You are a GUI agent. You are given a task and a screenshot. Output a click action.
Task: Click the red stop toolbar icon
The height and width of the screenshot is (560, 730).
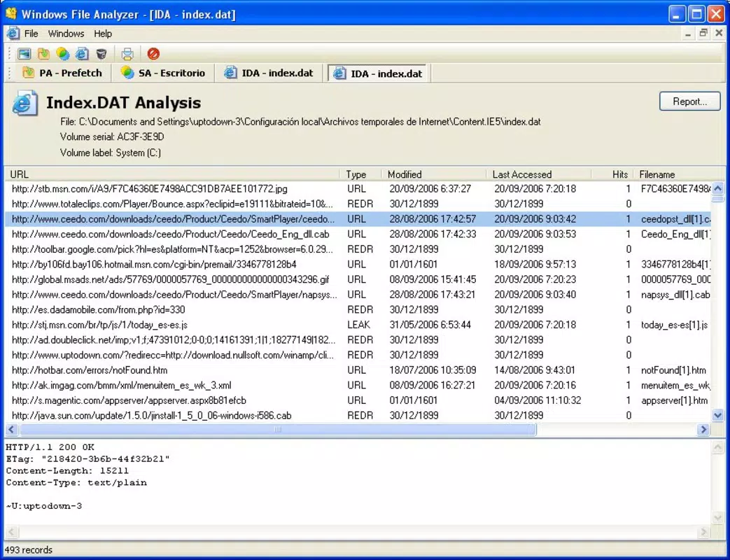pyautogui.click(x=153, y=54)
